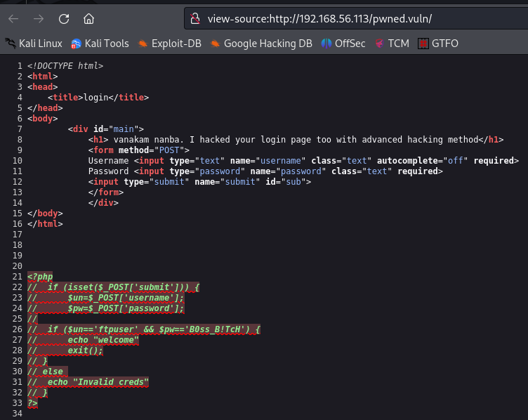Click the forward navigation arrow
528x420 pixels.
click(39, 19)
